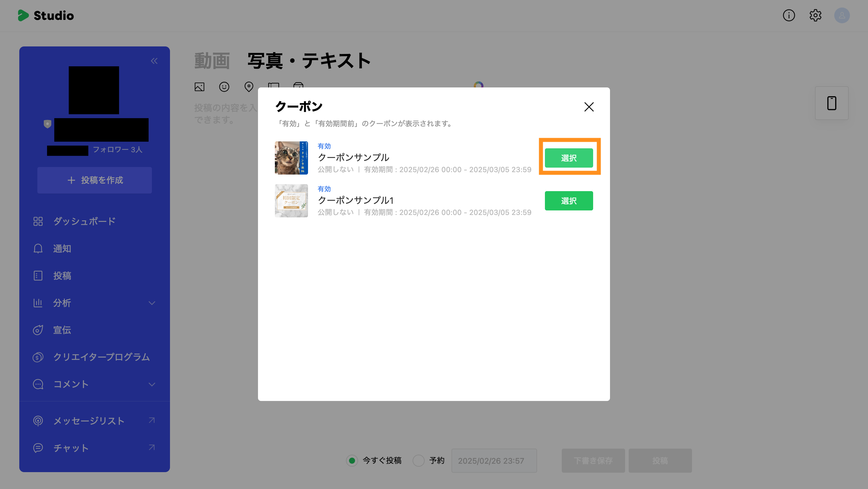The image size is (868, 489).
Task: Select the 予約 radio button
Action: [419, 460]
